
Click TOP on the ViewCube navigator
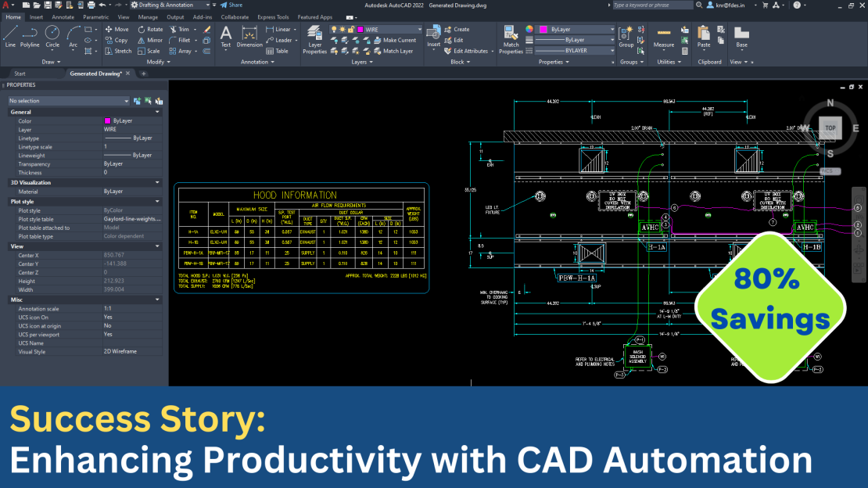[829, 127]
